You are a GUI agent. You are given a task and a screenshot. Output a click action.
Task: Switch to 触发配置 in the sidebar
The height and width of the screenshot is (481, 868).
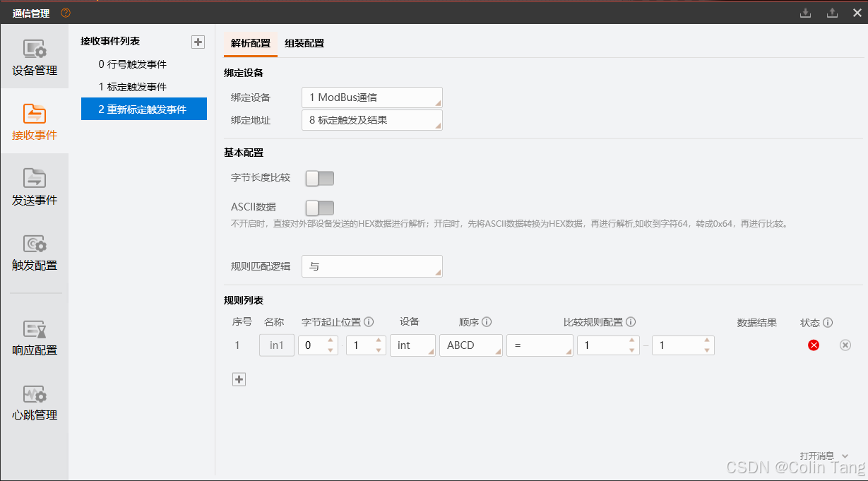(x=34, y=254)
